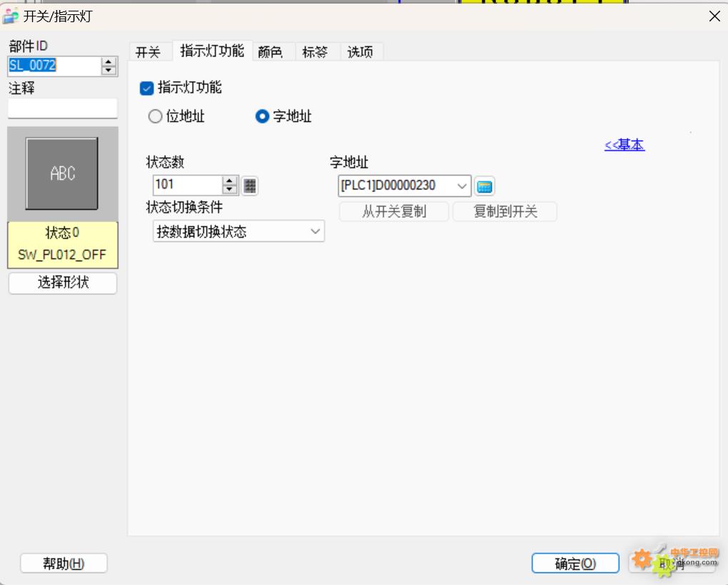Open the [PLC1]D00000230 address dropdown
Screen dimensions: 728x585
(462, 186)
